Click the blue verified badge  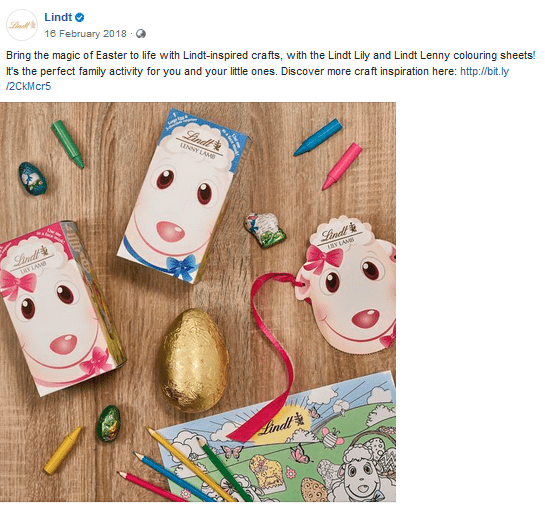(80, 17)
